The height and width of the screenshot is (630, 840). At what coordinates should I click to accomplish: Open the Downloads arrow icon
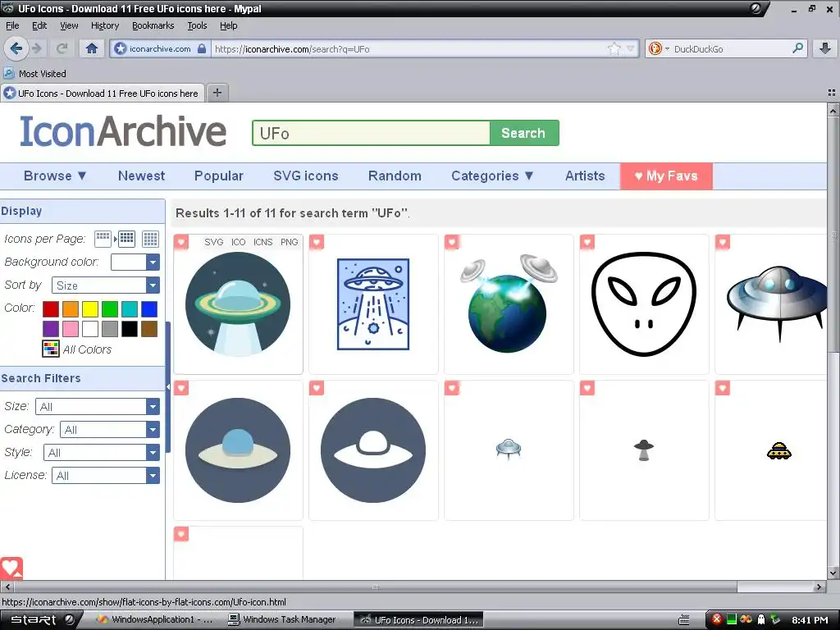825,48
